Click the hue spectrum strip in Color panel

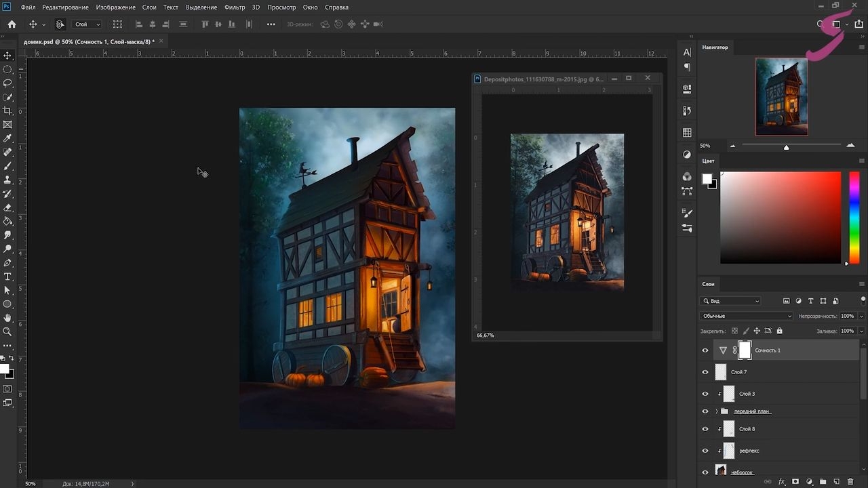click(x=854, y=218)
